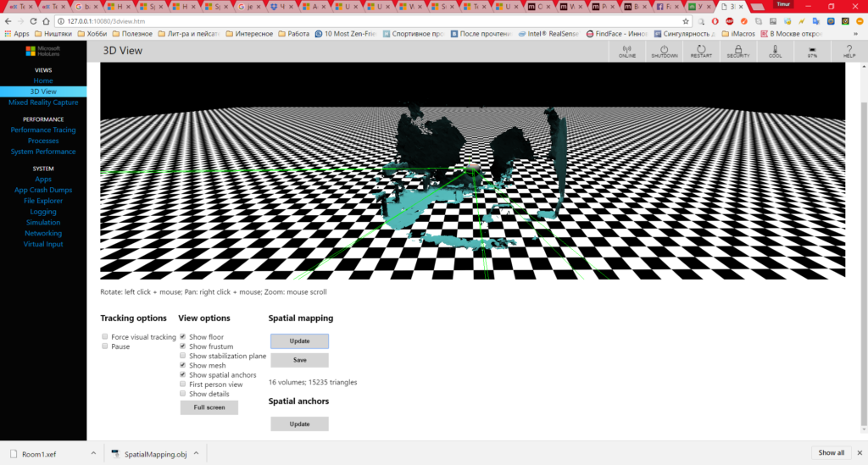Open the Networking page

tap(43, 233)
